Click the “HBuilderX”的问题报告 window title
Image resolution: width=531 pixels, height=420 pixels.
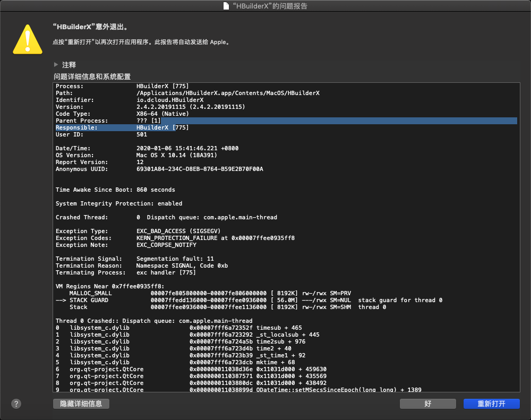click(x=270, y=6)
